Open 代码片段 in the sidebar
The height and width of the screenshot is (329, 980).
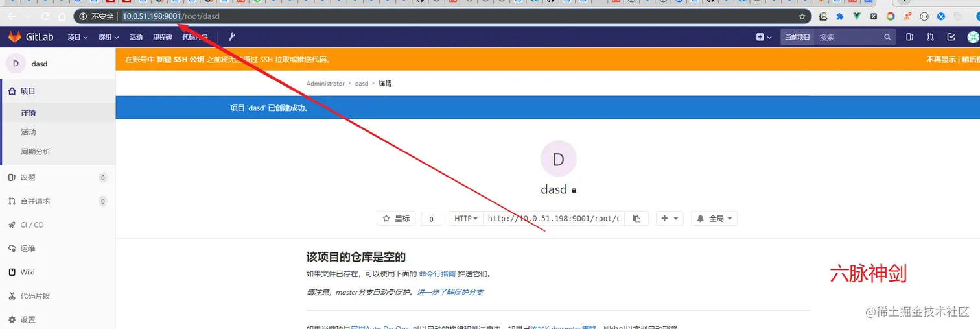[58, 296]
